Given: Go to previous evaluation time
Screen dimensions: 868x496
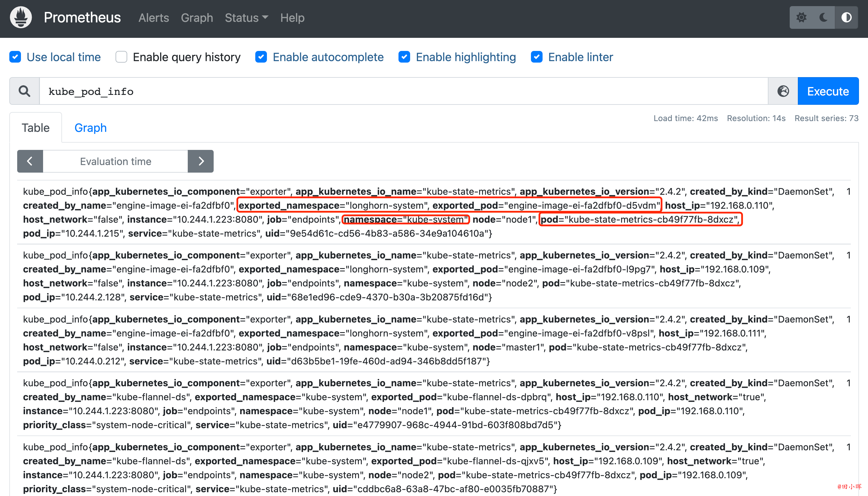Looking at the screenshot, I should click(30, 161).
